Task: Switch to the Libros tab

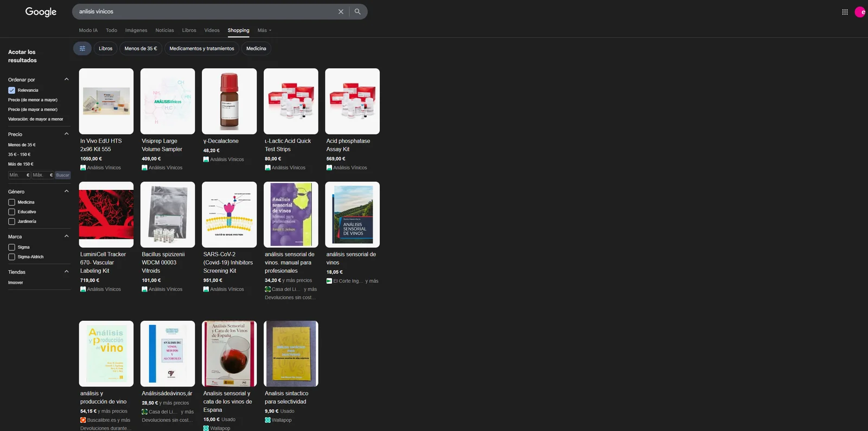Action: (189, 30)
